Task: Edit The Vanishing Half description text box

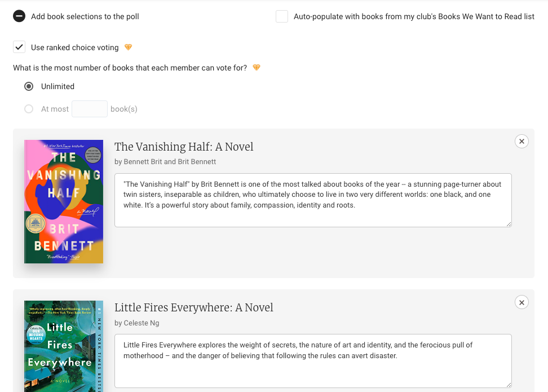Action: pyautogui.click(x=313, y=200)
